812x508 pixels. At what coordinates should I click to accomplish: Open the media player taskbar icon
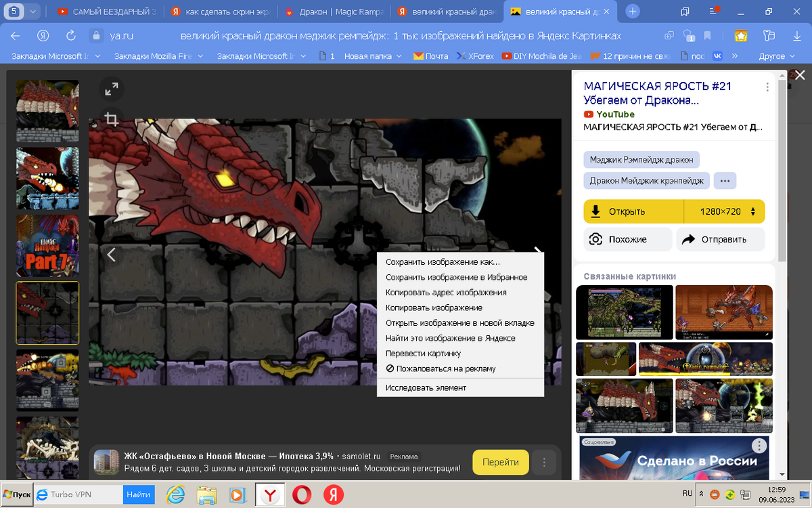(x=238, y=495)
